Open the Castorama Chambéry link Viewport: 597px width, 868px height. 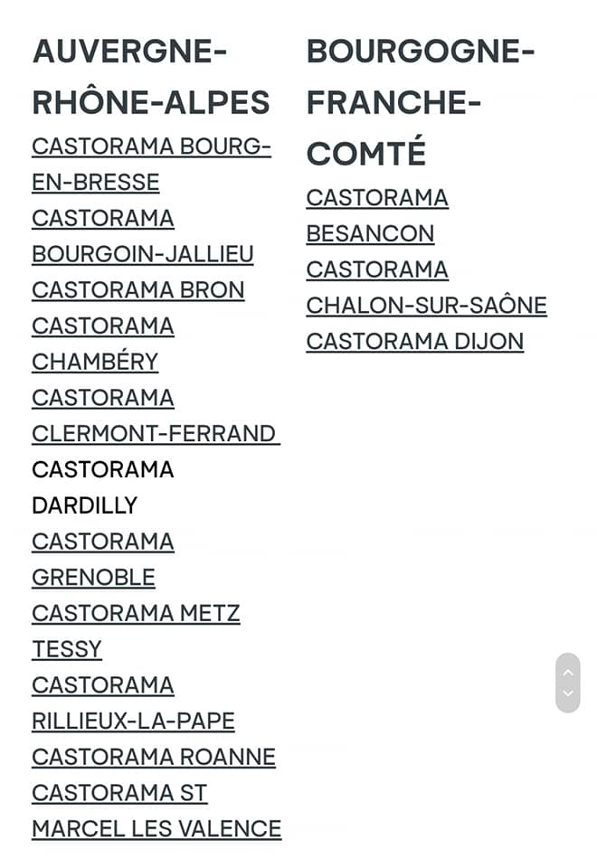103,344
